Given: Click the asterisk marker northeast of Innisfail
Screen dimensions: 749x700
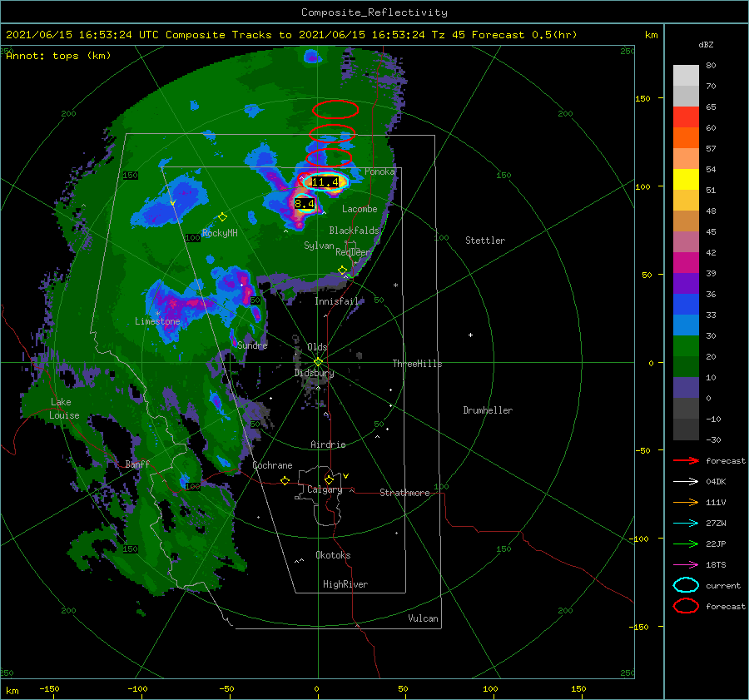Looking at the screenshot, I should click(395, 285).
